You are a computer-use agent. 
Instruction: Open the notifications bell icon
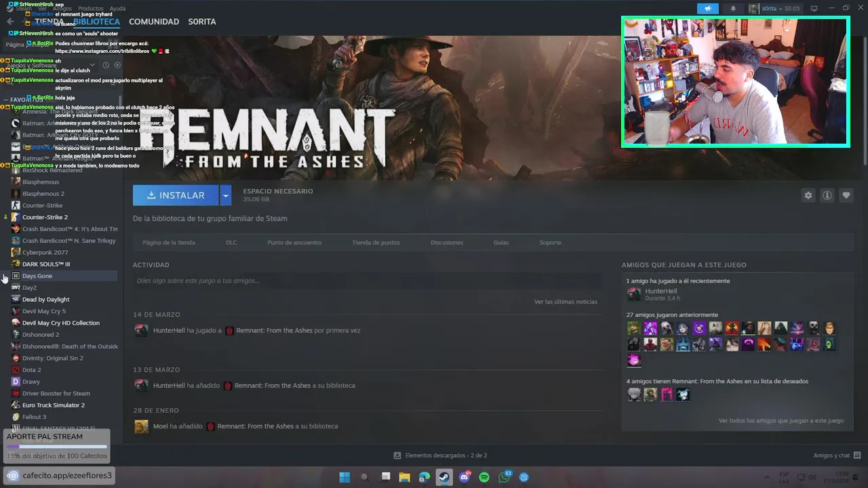pyautogui.click(x=733, y=9)
